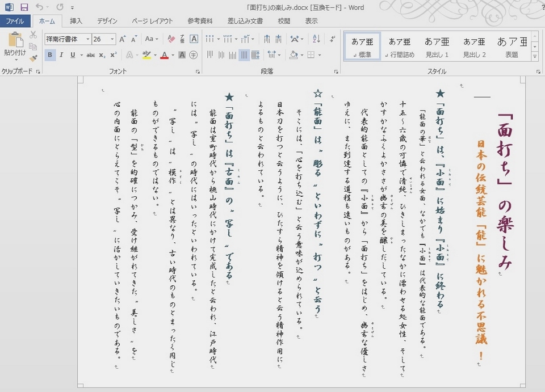Apply the 行間詰め style
Viewport: 545px width, 392px height.
[x=400, y=47]
